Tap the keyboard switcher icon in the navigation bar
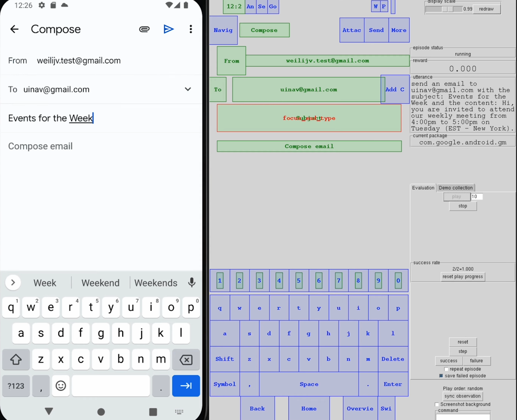Viewport: 517px width, 420px height. [179, 412]
